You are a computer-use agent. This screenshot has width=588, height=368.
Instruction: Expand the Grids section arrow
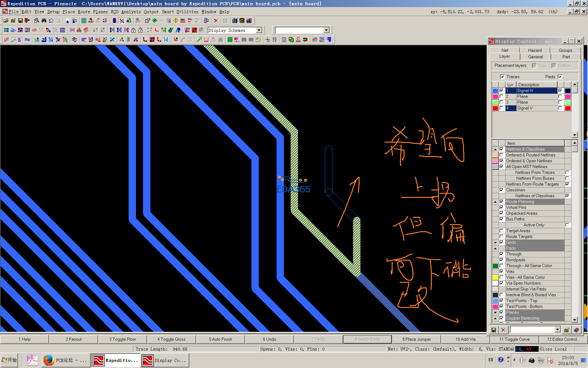click(495, 243)
